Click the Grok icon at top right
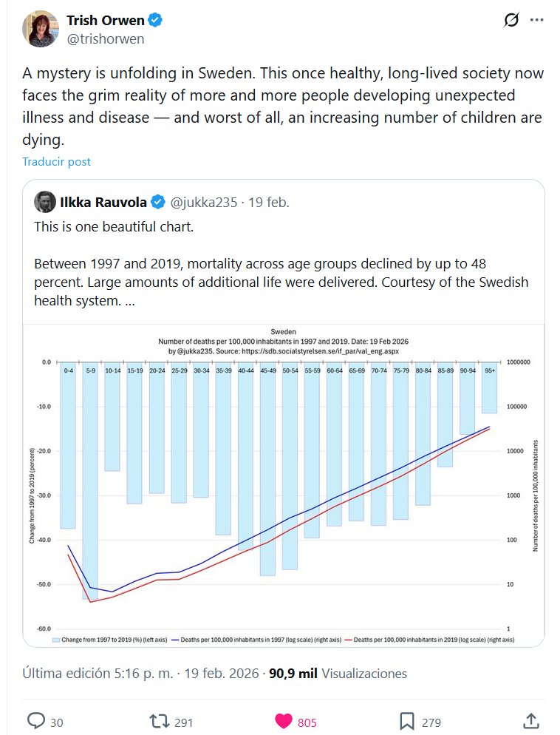Screen dimensions: 560x735 511,20
